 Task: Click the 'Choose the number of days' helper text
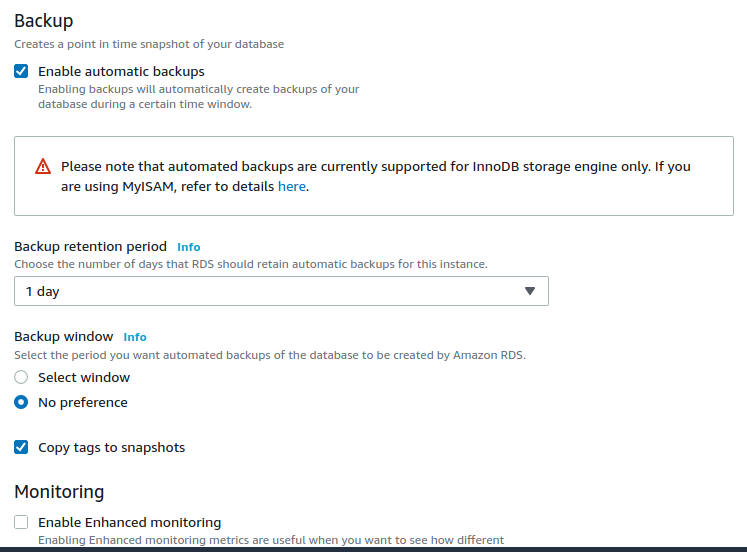pyautogui.click(x=251, y=264)
